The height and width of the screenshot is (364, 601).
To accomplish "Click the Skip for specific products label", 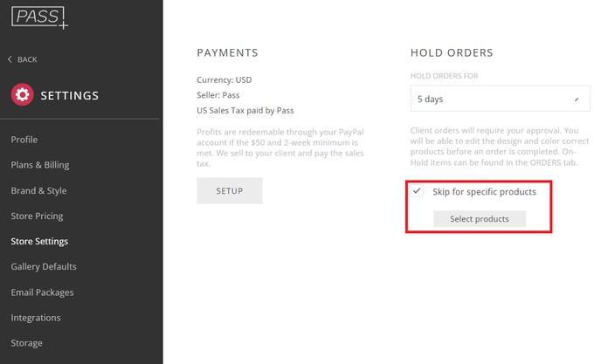I will coord(484,191).
